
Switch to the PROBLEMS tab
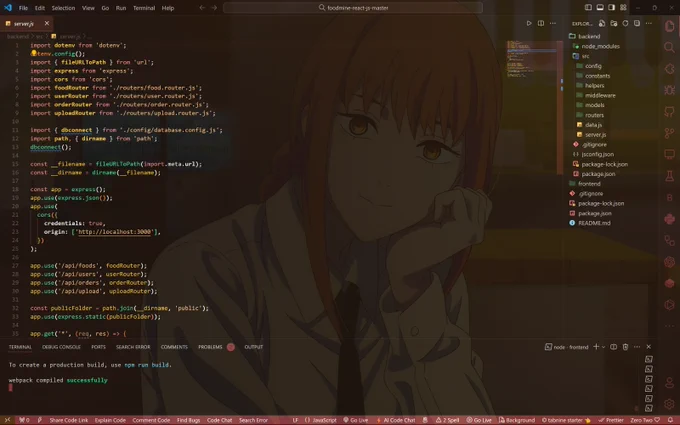(210, 347)
